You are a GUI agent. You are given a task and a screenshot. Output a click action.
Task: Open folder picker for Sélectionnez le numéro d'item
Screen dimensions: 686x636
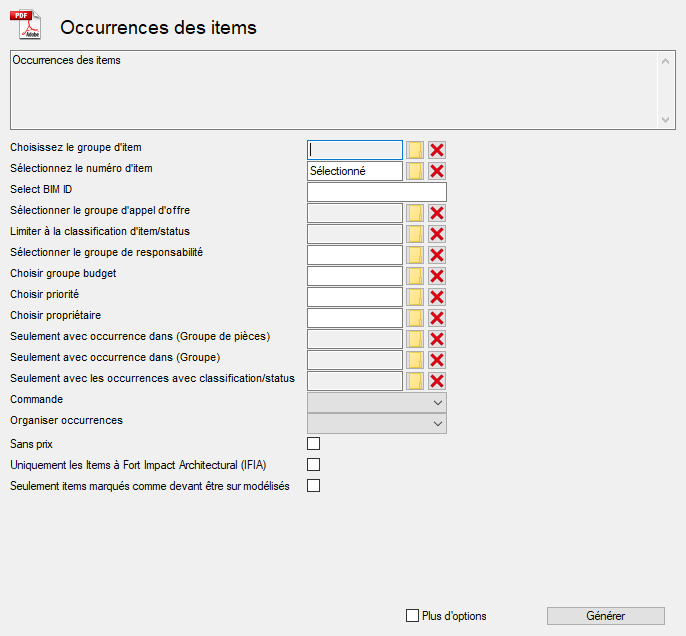(x=415, y=171)
